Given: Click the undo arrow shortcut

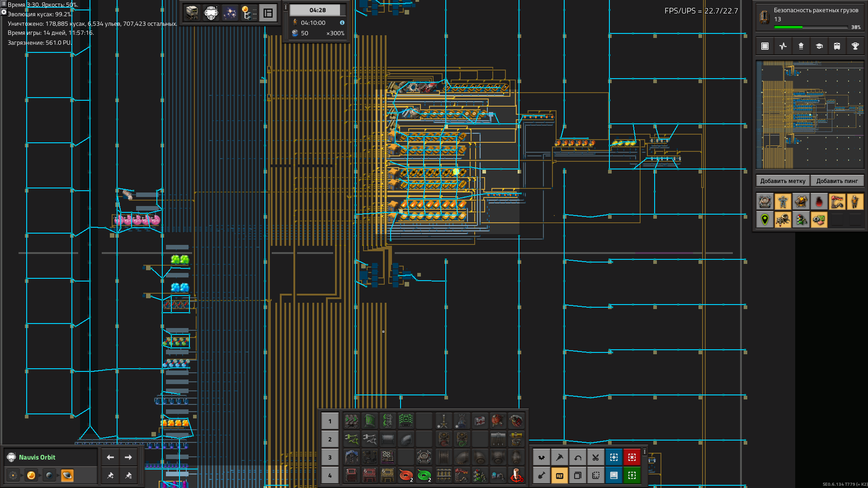Looking at the screenshot, I should pos(577,457).
